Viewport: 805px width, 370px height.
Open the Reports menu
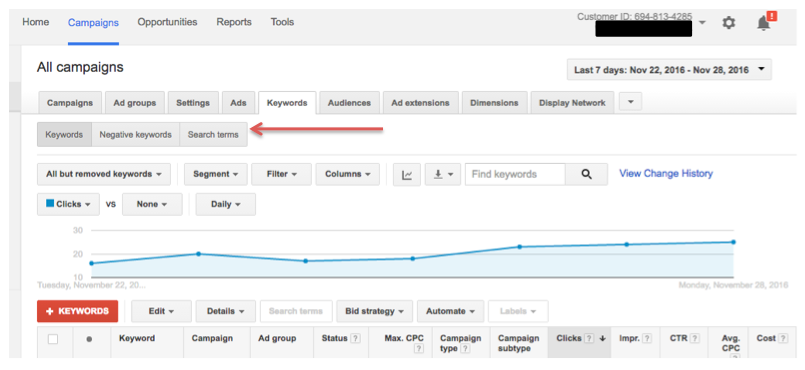click(234, 22)
